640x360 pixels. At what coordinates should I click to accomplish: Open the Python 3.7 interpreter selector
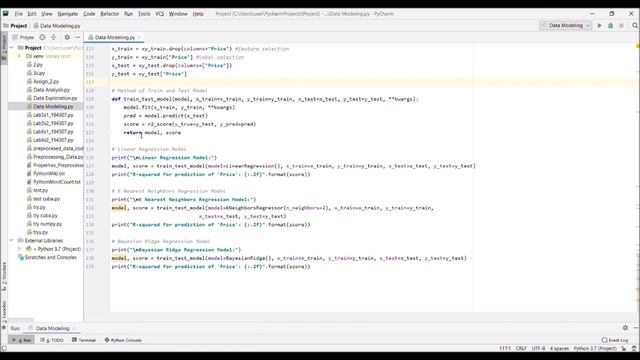(595, 349)
